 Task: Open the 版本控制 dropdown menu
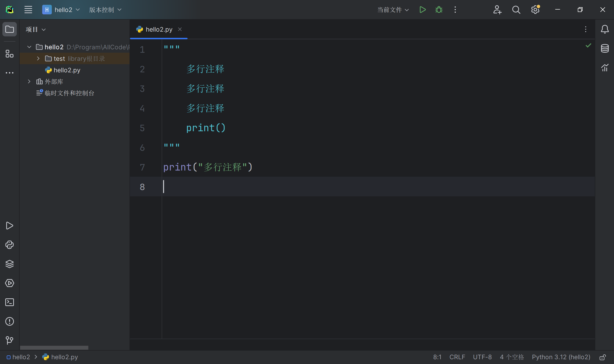(105, 10)
